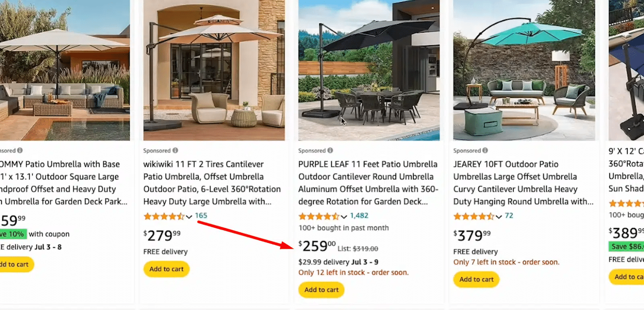644x310 pixels.
Task: Click the star rating of PURPLE LEAF umbrella
Action: [319, 217]
